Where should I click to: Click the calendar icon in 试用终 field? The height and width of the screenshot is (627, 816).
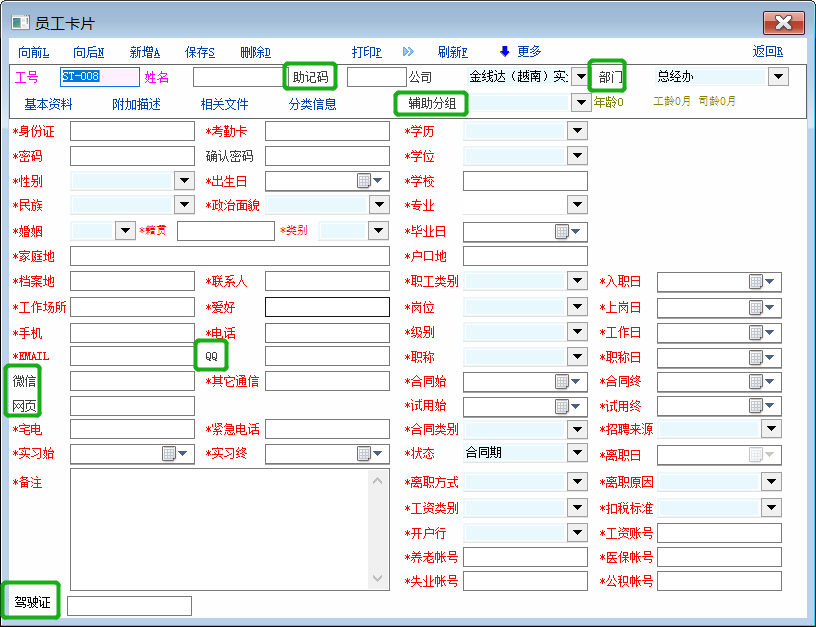point(755,407)
